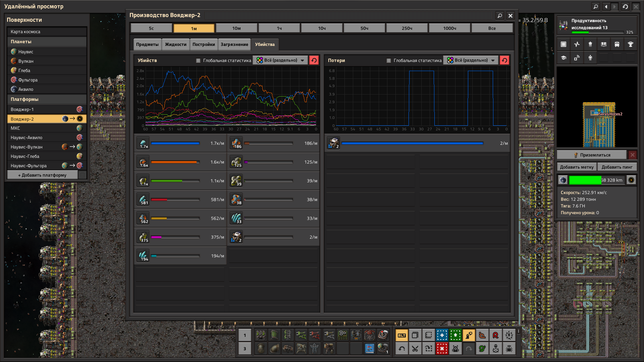
Task: Toggle ALT mode button
Action: pyautogui.click(x=402, y=335)
